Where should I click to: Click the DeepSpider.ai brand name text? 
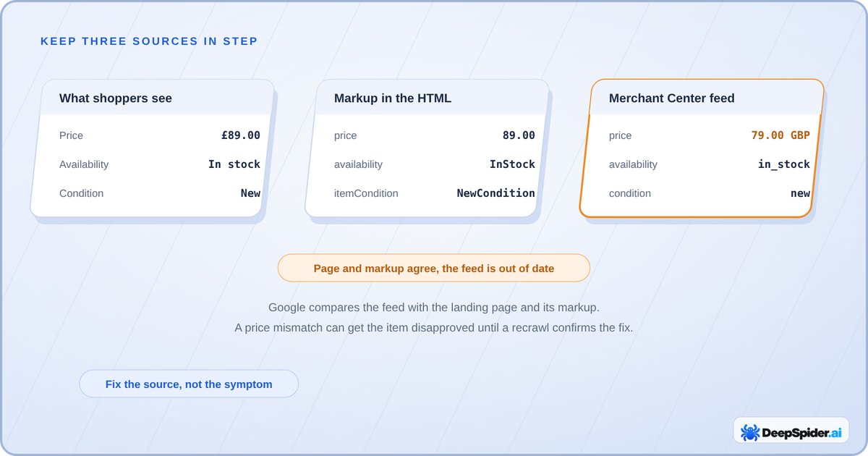coord(801,433)
